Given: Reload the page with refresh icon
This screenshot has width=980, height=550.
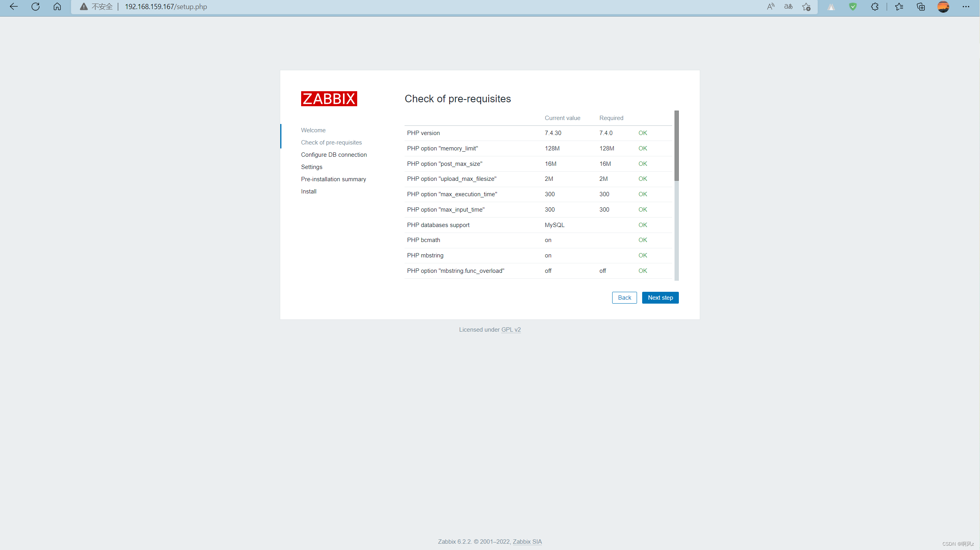Looking at the screenshot, I should (36, 7).
